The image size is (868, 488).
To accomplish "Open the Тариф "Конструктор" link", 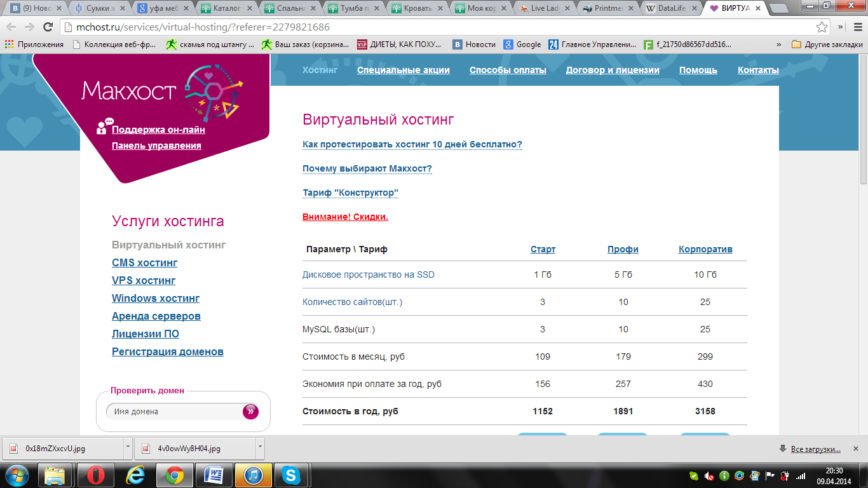I will [350, 193].
